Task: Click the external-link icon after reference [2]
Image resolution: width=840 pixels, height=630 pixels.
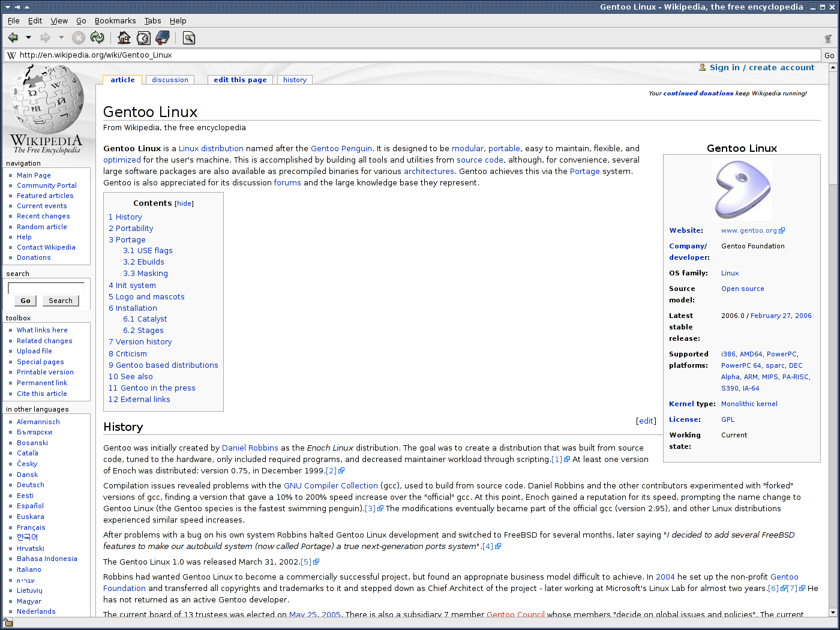Action: click(341, 471)
